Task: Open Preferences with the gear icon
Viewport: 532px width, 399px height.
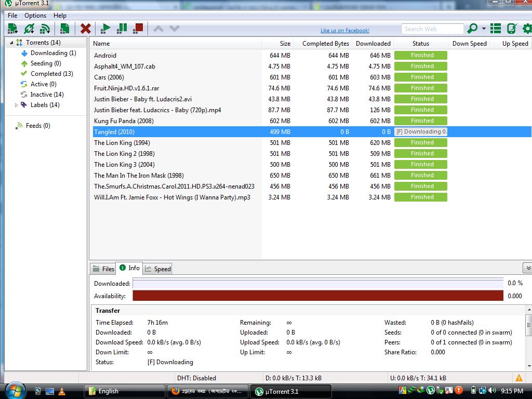Action: 527,29
